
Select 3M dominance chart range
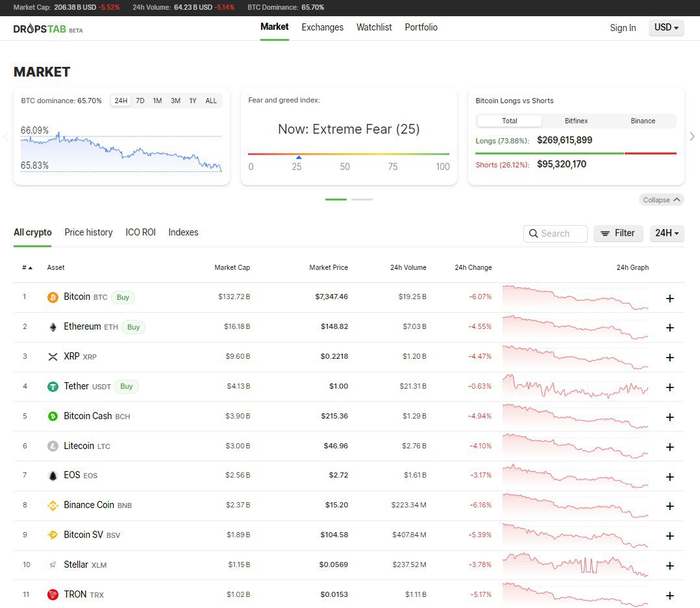[175, 101]
